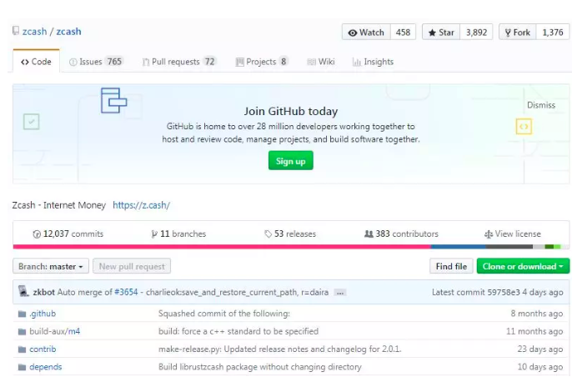Click the Star button
This screenshot has height=392, width=582.
441,33
